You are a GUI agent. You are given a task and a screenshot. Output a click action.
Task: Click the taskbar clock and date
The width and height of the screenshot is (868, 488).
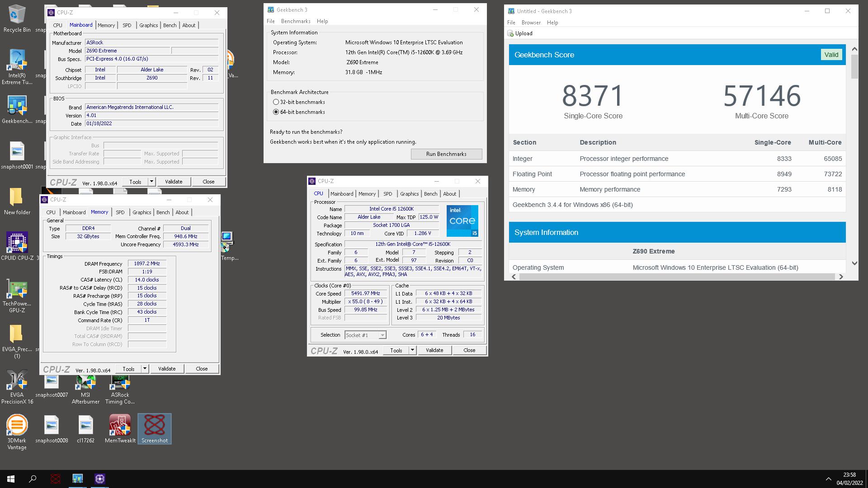[849, 479]
